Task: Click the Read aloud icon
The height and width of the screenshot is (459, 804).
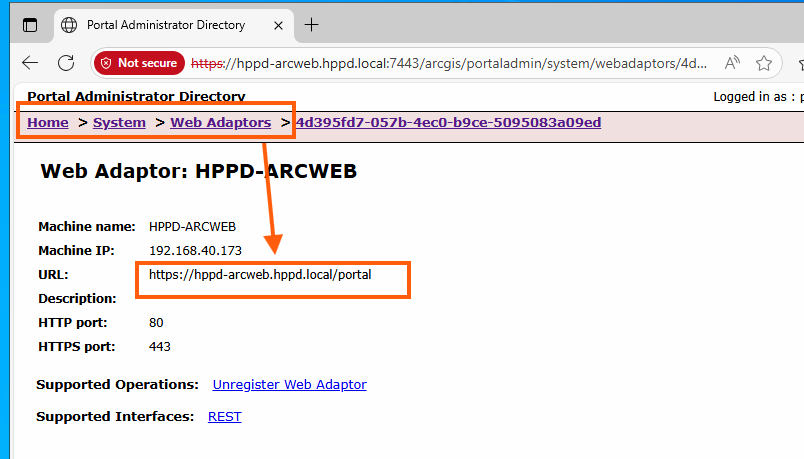Action: [x=732, y=63]
